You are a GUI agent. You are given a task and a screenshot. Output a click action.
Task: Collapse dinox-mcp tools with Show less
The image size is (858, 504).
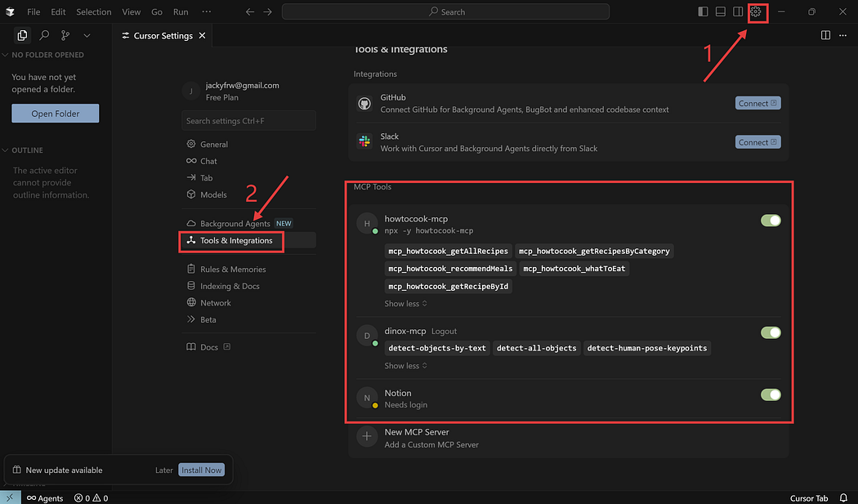click(405, 366)
